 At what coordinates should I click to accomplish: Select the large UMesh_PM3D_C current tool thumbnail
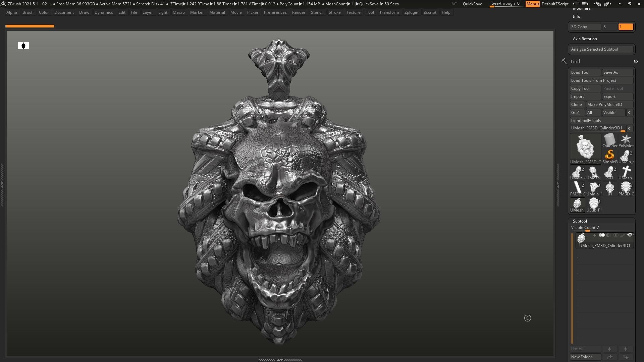click(x=585, y=148)
